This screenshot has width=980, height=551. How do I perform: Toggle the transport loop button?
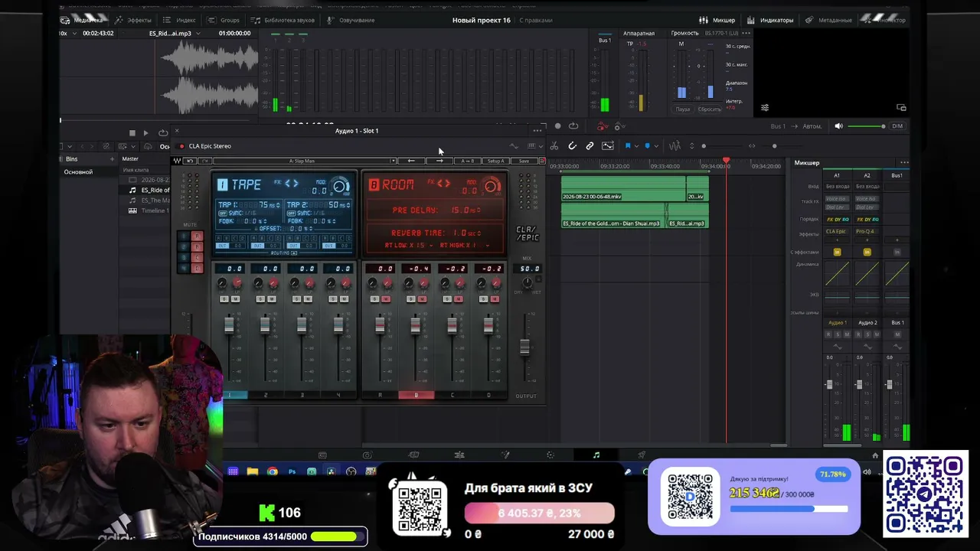pos(573,126)
